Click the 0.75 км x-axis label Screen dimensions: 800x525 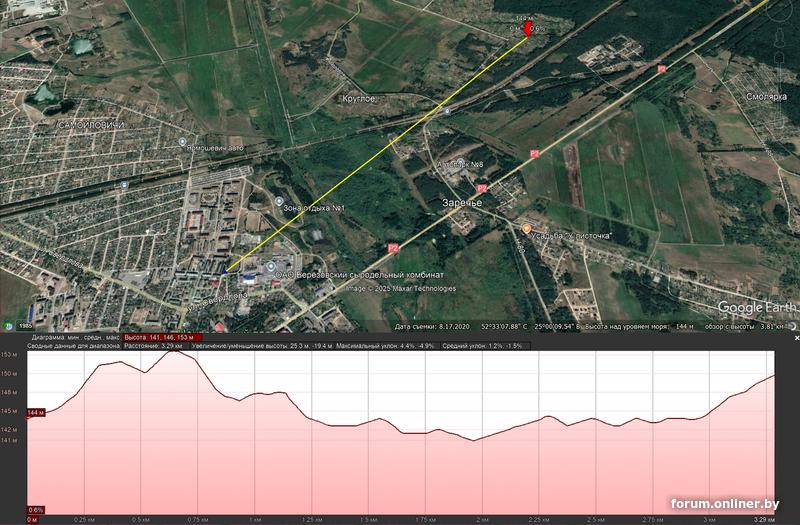tap(198, 520)
